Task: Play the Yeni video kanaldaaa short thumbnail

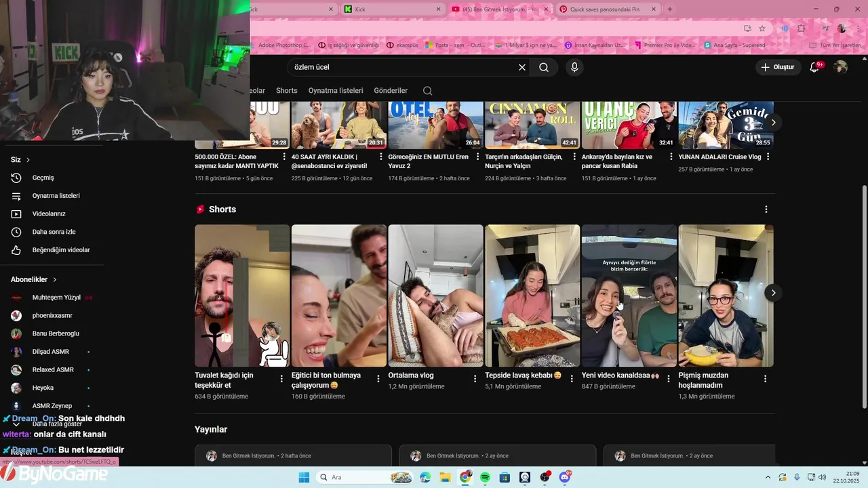Action: click(x=629, y=296)
